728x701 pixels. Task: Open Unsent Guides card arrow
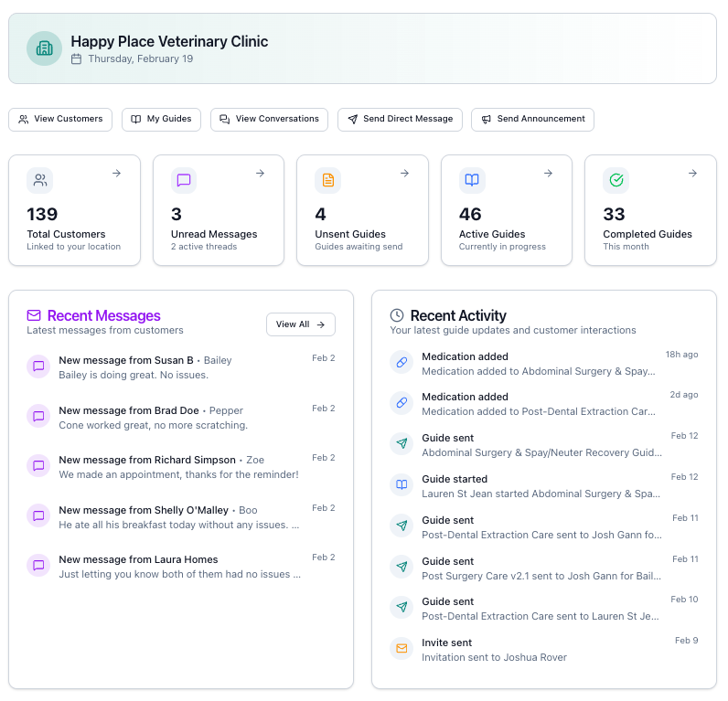coord(404,173)
